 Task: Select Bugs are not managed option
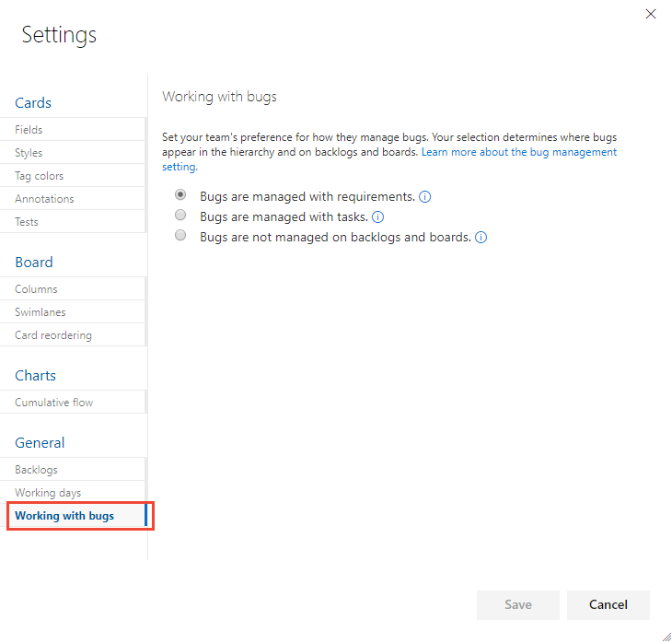click(x=180, y=236)
